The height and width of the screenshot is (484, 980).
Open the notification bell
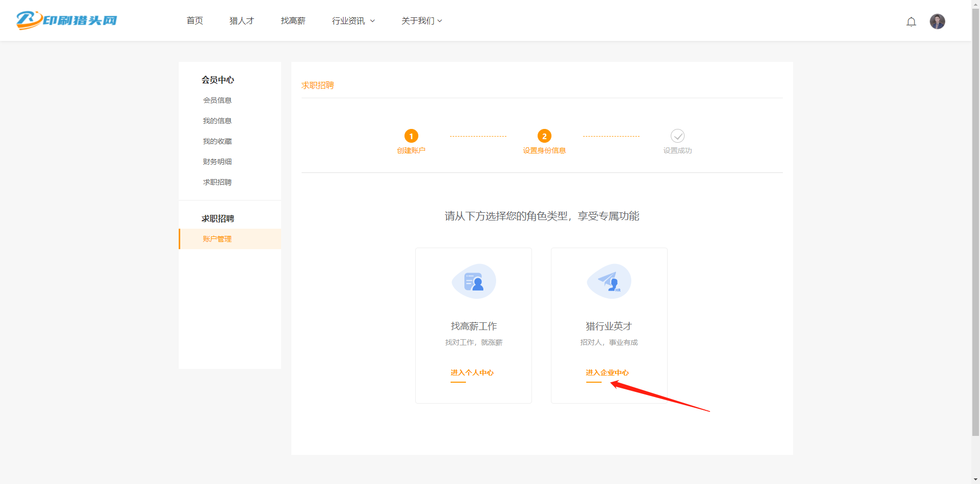(911, 21)
